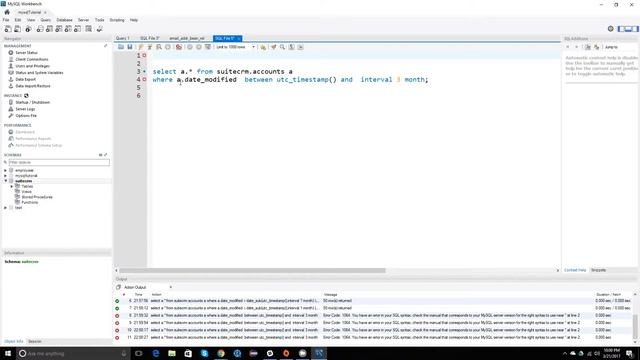
Task: Open Workbench preferences with the gear icon
Action: coord(611,29)
